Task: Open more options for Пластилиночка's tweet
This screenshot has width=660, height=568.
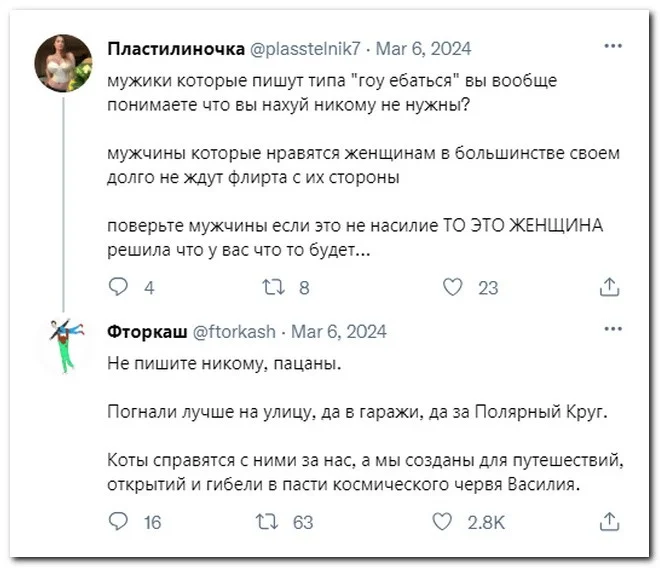Action: [x=614, y=46]
